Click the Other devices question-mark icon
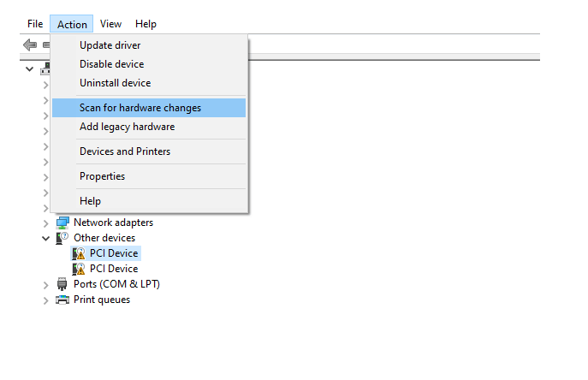This screenshot has height=380, width=588. (x=62, y=238)
